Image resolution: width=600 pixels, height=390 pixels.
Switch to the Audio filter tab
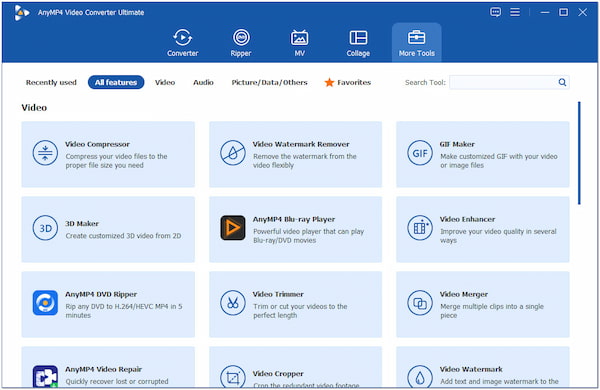click(203, 82)
